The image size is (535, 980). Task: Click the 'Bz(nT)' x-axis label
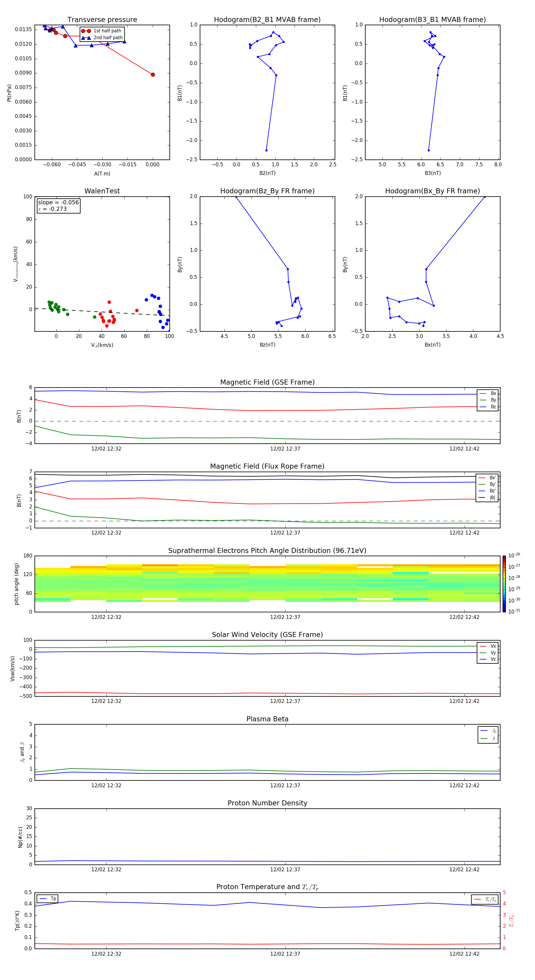coord(267,345)
